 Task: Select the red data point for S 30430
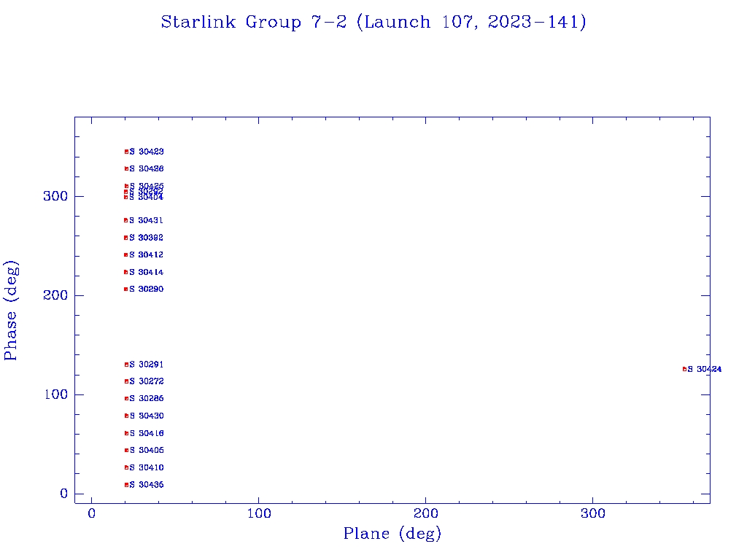(126, 416)
